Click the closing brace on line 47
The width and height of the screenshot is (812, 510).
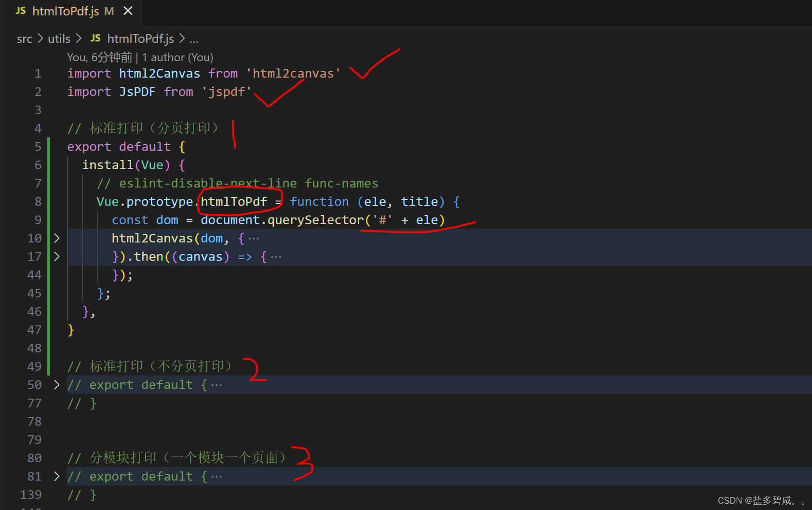[x=71, y=330]
